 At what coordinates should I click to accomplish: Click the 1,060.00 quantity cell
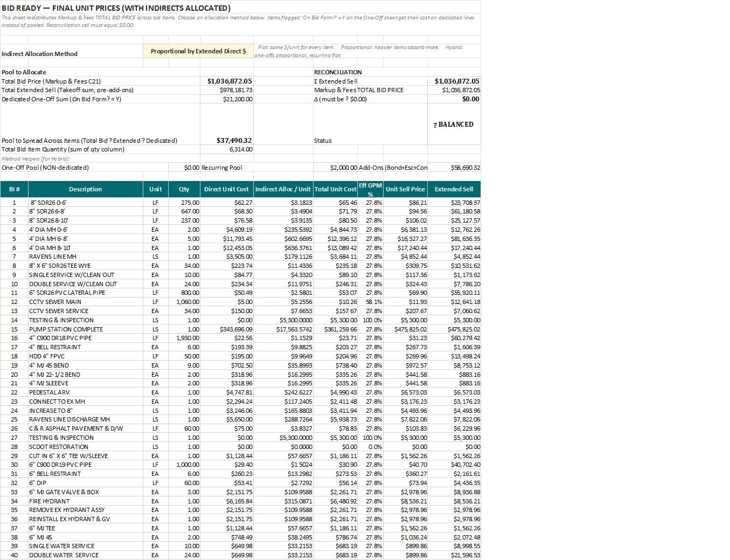coord(184,302)
